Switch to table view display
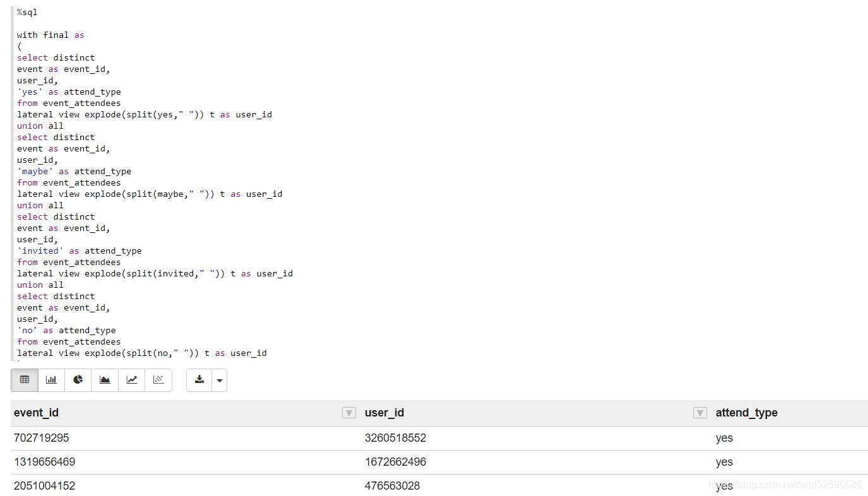The width and height of the screenshot is (868, 496). (25, 380)
